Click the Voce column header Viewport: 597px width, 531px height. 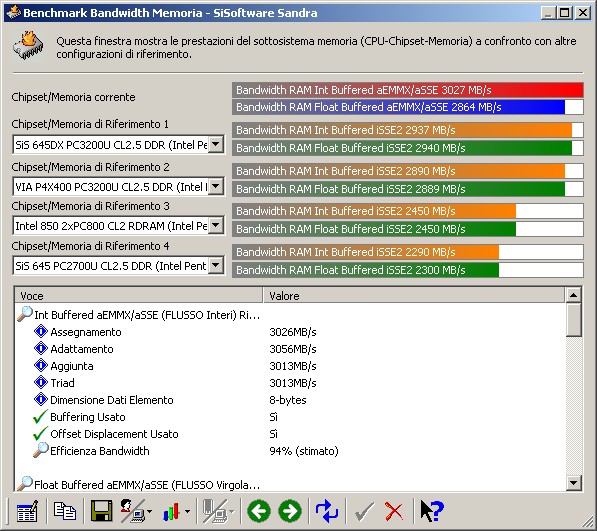[x=139, y=295]
